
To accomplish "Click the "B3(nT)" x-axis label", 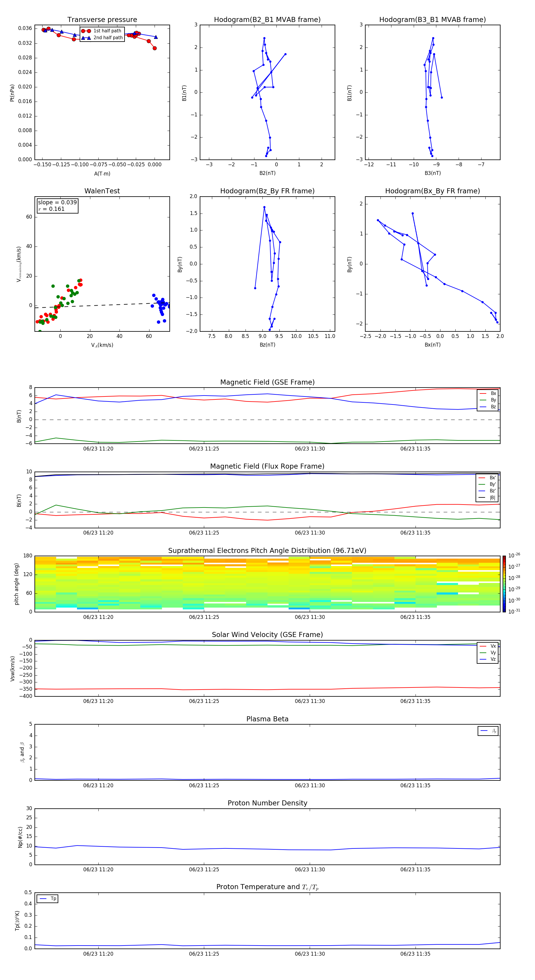I will point(432,173).
